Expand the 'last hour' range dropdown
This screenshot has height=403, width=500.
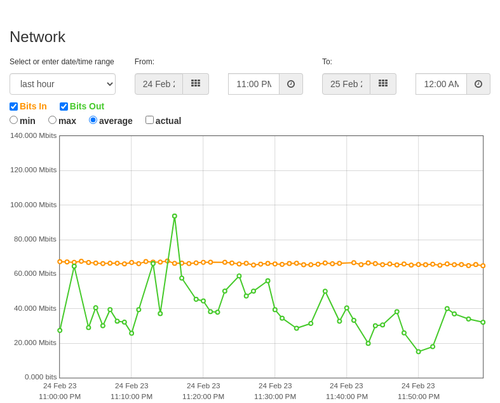click(63, 84)
